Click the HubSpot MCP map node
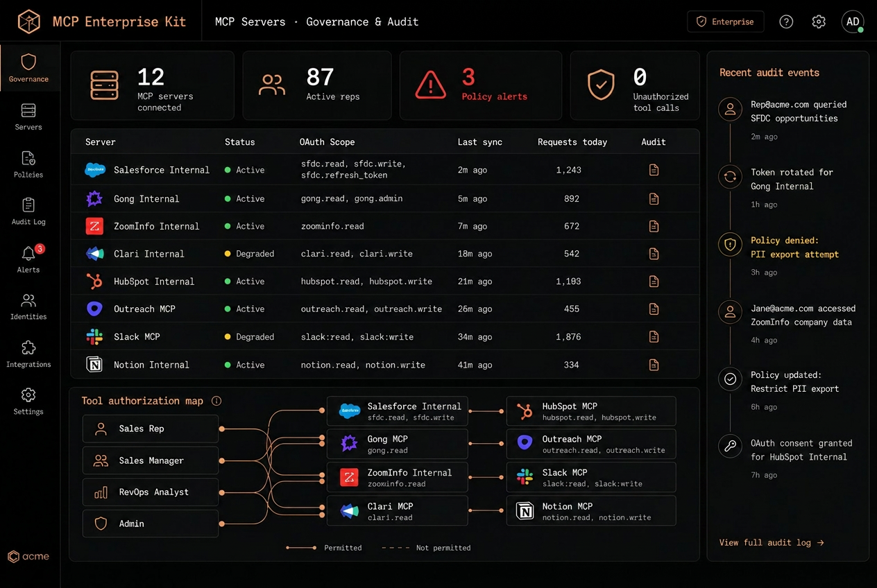 click(x=591, y=411)
